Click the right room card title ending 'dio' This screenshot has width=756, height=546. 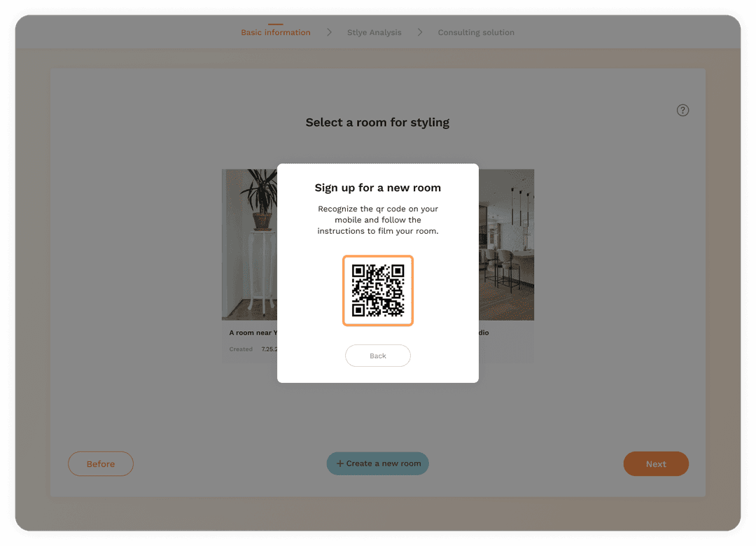pyautogui.click(x=484, y=332)
